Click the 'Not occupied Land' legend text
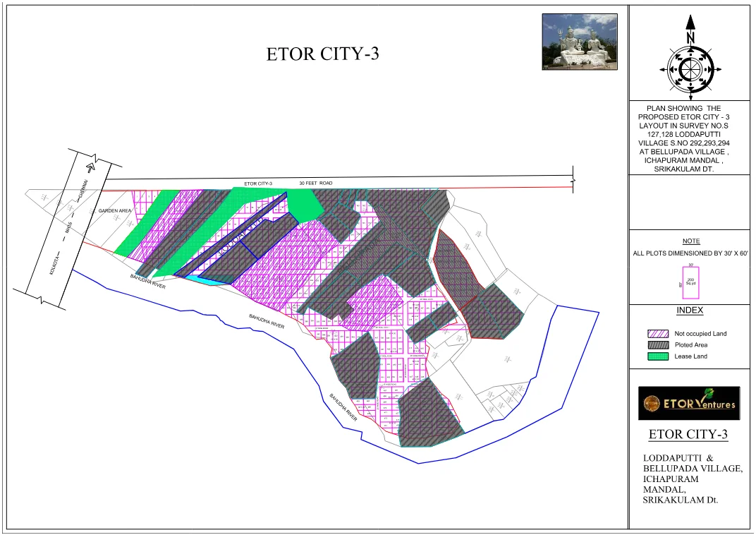The height and width of the screenshot is (535, 756). click(700, 334)
